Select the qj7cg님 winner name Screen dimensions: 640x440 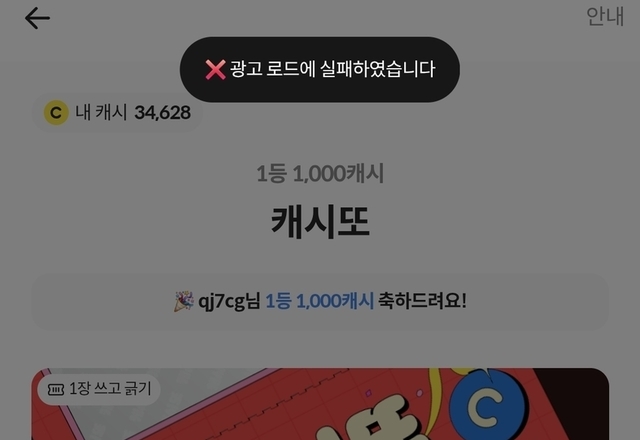(x=229, y=301)
